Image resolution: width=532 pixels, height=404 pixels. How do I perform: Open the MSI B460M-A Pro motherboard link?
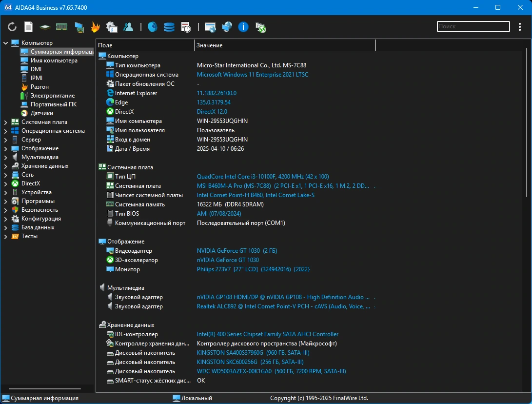click(283, 186)
